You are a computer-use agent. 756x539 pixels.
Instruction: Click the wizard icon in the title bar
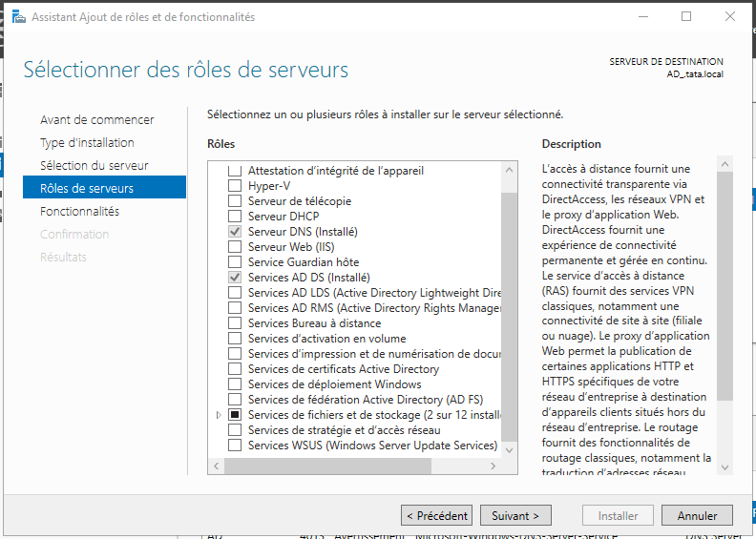[18, 17]
